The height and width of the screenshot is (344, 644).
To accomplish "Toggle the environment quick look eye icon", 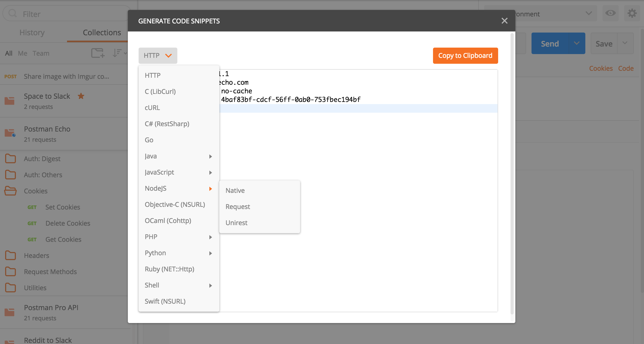I will coord(610,13).
